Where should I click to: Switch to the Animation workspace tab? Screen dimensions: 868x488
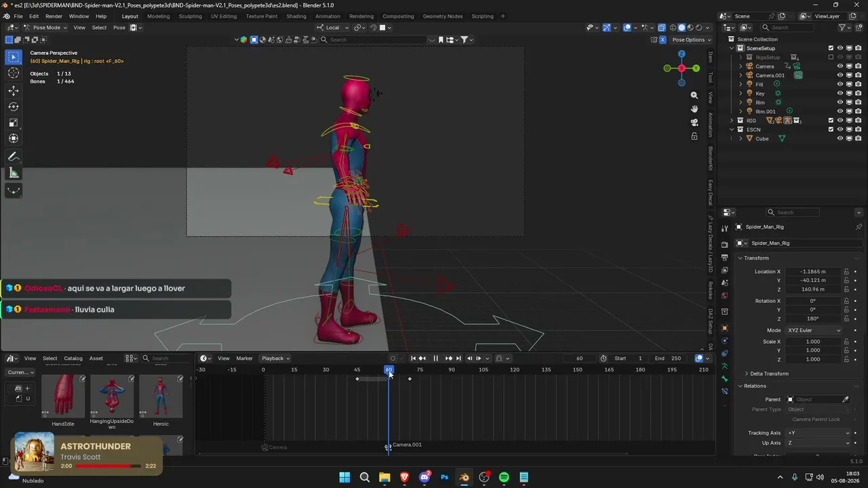click(x=328, y=16)
